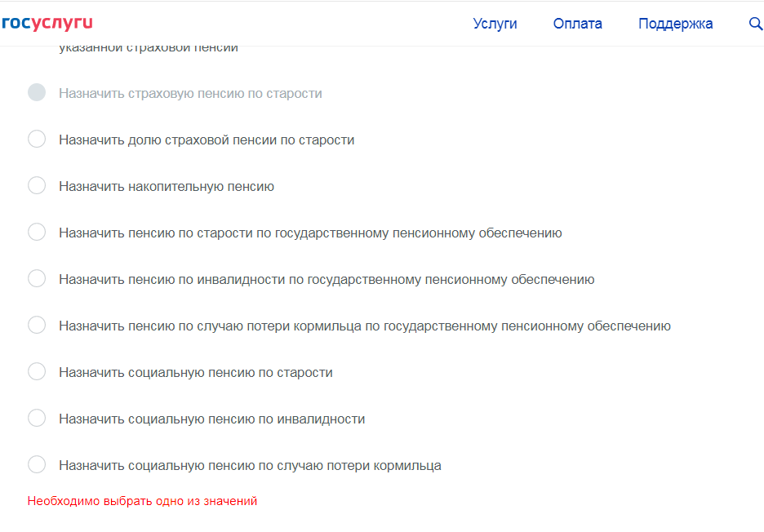
Task: Choose the социальную пенсию по старости radio
Action: [37, 372]
